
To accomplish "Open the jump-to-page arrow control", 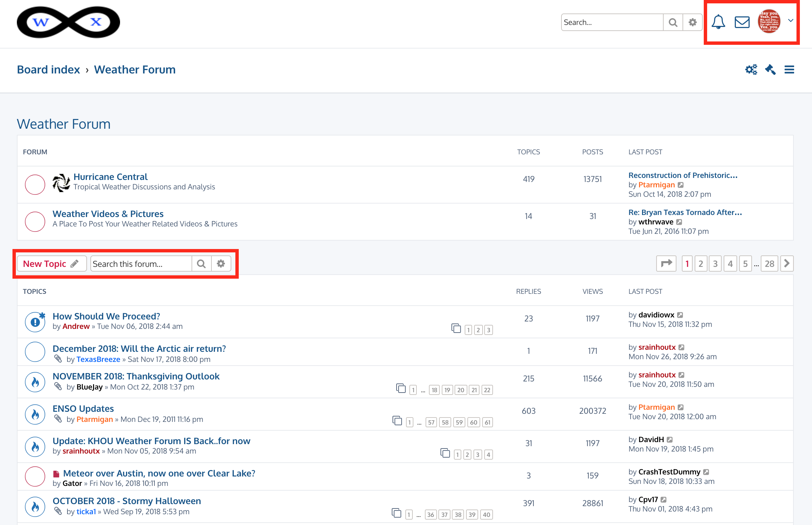I will (666, 264).
